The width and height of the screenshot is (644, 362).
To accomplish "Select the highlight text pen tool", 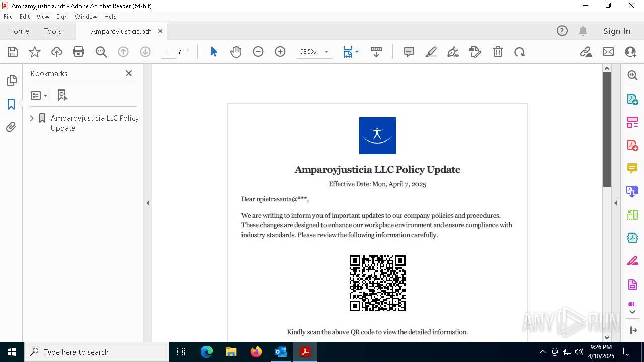I will (x=431, y=52).
